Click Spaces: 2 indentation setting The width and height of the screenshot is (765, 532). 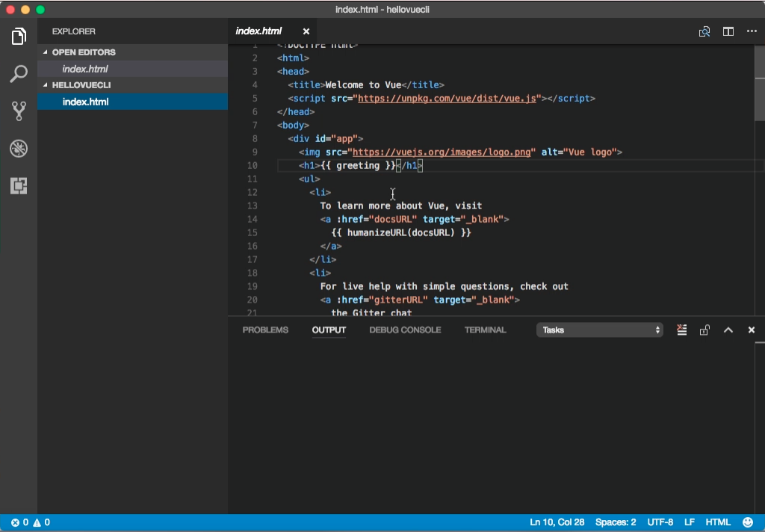coord(616,522)
